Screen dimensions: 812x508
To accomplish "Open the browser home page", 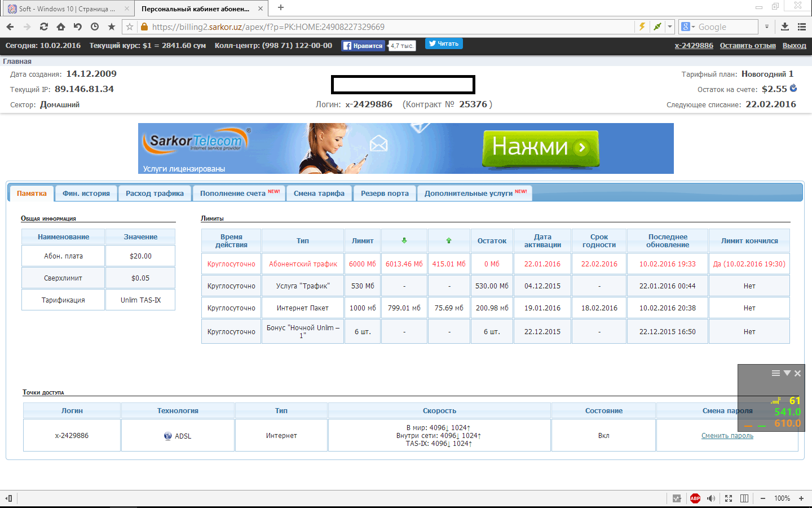I will click(x=61, y=27).
